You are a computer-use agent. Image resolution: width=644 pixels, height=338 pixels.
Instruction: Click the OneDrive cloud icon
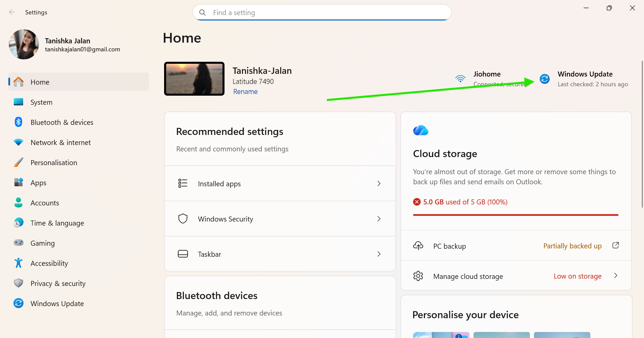(420, 130)
